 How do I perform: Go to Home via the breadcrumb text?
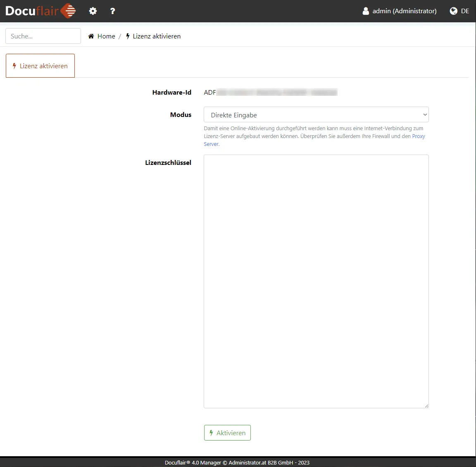click(106, 36)
